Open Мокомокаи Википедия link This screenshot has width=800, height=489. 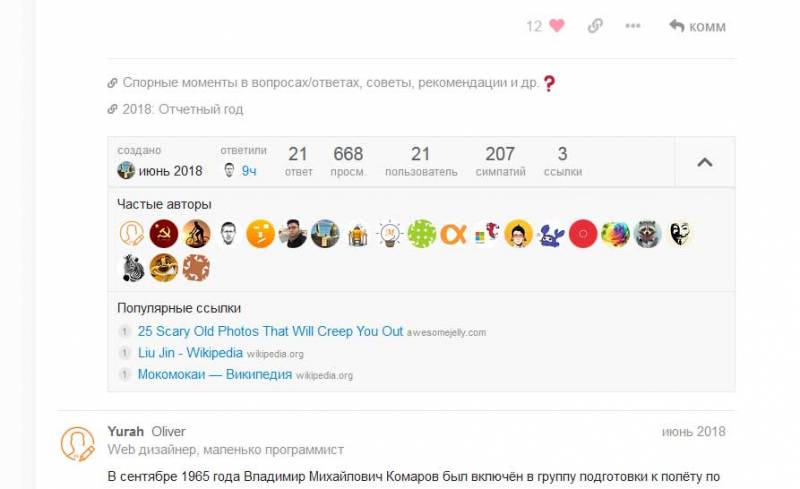coord(215,374)
